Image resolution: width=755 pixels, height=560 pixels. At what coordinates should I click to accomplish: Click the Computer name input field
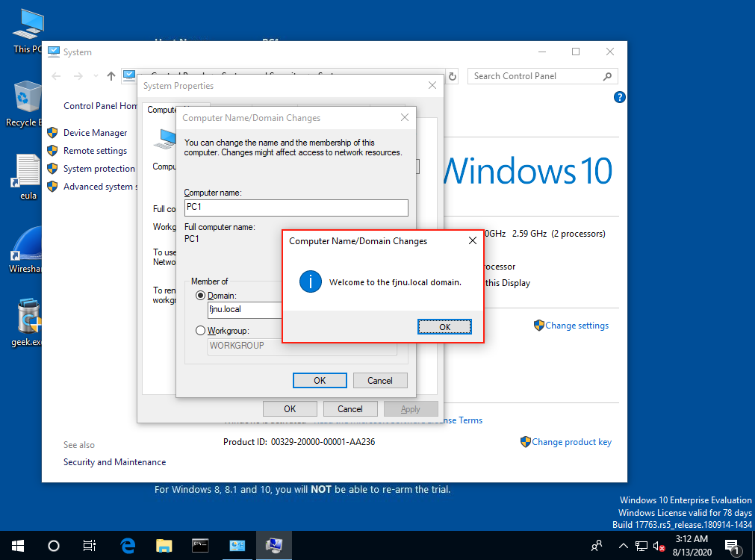click(296, 208)
